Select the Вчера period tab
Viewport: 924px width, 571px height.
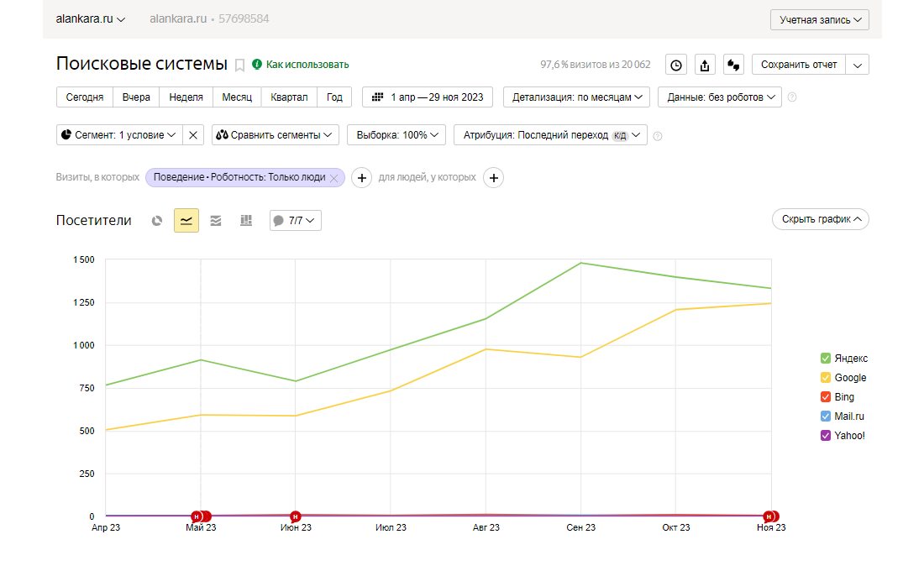click(x=136, y=97)
